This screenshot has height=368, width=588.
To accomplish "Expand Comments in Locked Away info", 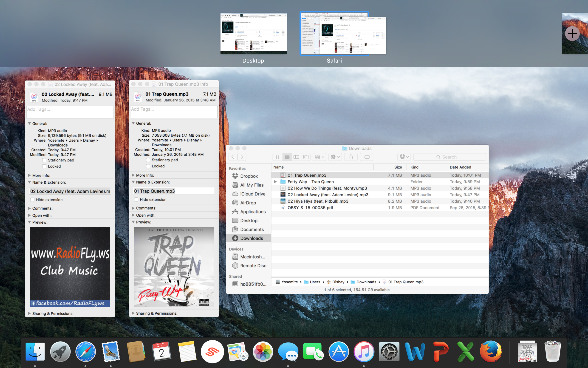I will tap(29, 208).
